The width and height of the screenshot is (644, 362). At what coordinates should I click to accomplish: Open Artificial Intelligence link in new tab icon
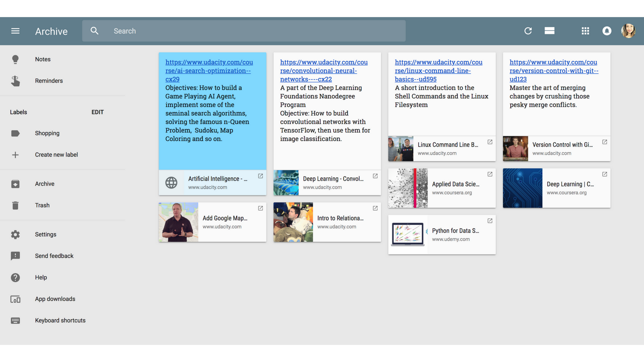[x=260, y=176]
